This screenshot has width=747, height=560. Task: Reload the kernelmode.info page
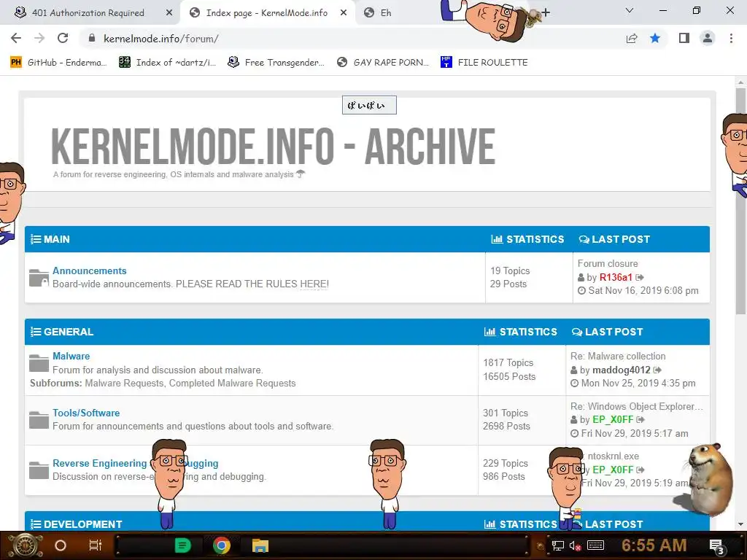point(63,39)
